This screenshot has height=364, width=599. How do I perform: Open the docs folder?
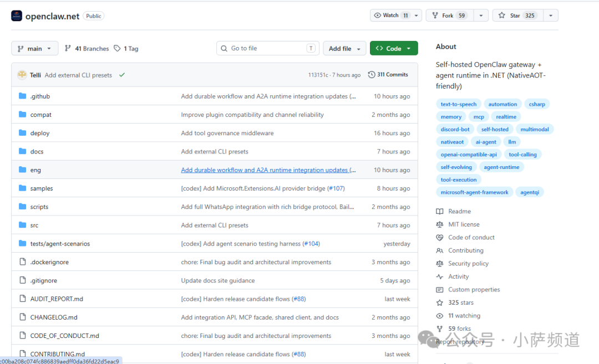(37, 151)
